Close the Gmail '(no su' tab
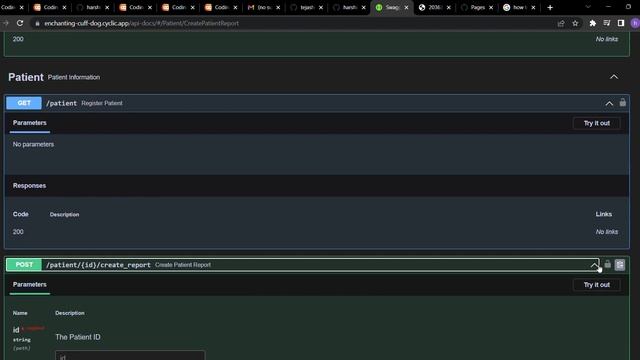Viewport: 640px width, 360px height. click(278, 7)
